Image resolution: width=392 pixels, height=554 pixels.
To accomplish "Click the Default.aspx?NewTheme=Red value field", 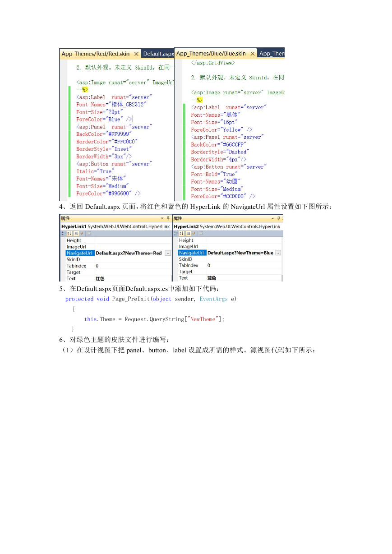I will (129, 253).
